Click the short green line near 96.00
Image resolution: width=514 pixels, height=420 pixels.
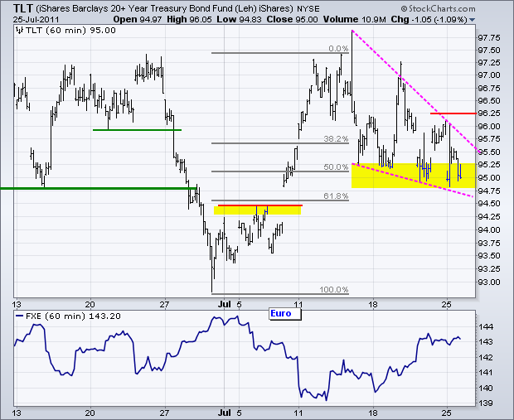pos(137,130)
